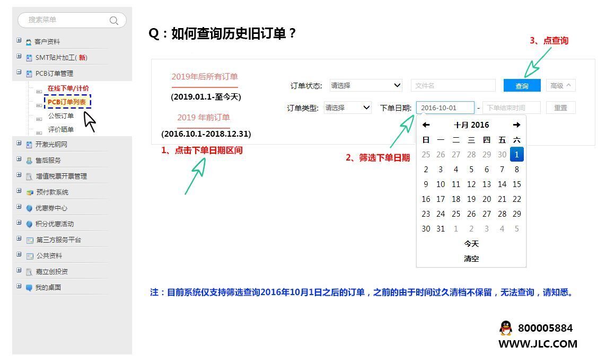Expand the 公共资料 tree node
606x364 pixels.
19,255
